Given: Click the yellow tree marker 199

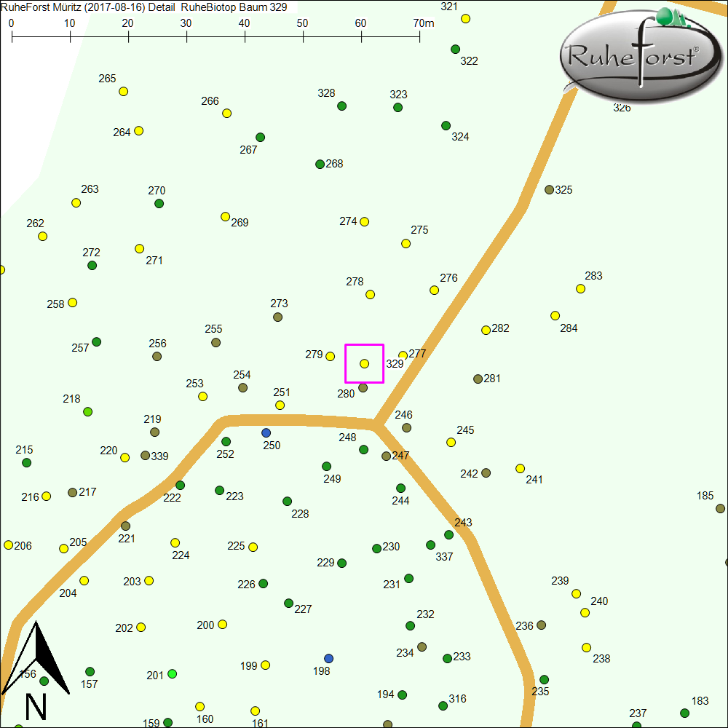Looking at the screenshot, I should coord(266,665).
